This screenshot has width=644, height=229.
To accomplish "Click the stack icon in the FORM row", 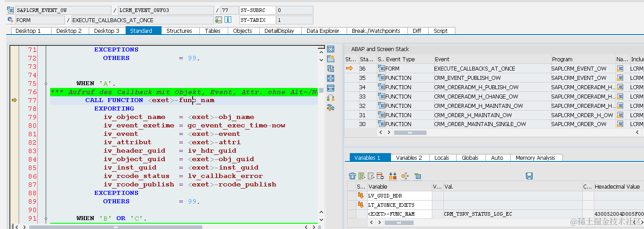I will point(381,68).
